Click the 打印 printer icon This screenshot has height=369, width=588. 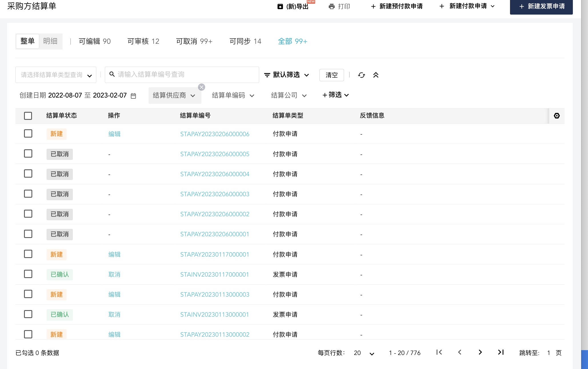coord(332,7)
